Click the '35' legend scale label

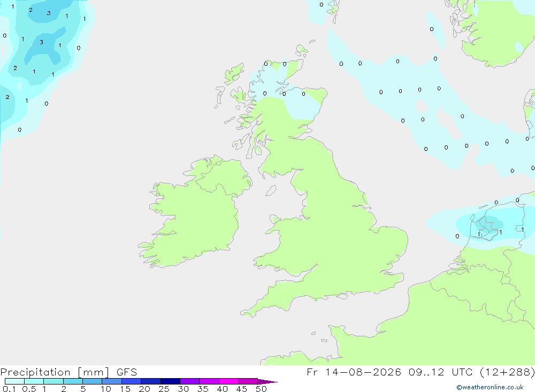point(203,389)
